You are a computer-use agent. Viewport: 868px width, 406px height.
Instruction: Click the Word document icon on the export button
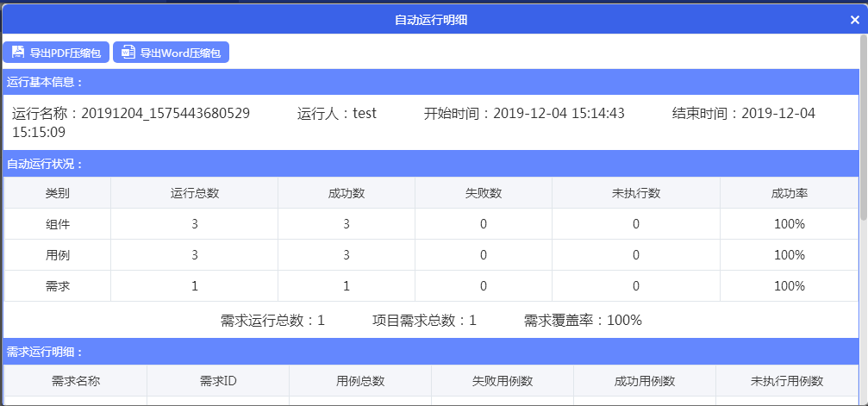[128, 53]
